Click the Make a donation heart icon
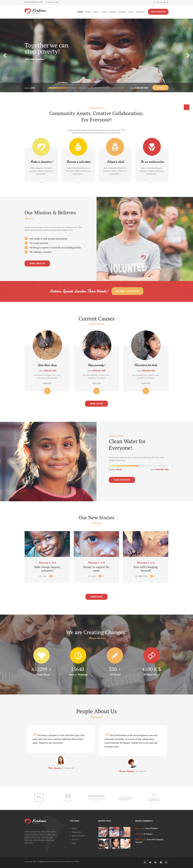The image size is (193, 868). (x=41, y=147)
